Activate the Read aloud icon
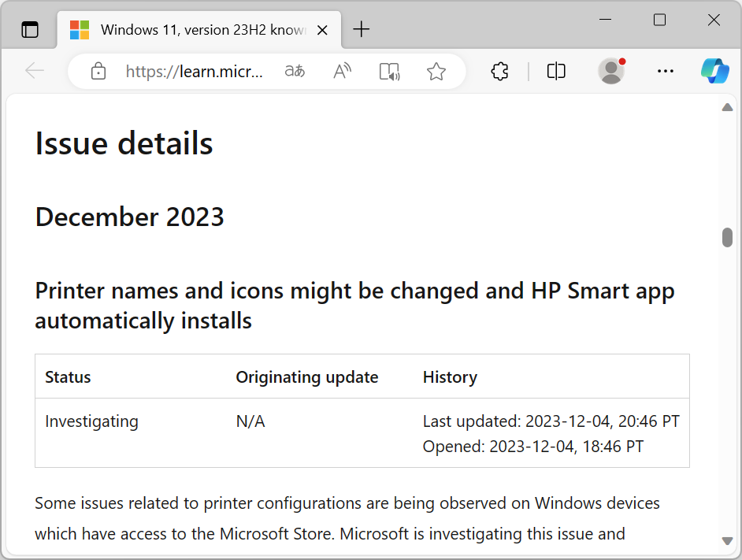This screenshot has height=560, width=742. (x=342, y=72)
